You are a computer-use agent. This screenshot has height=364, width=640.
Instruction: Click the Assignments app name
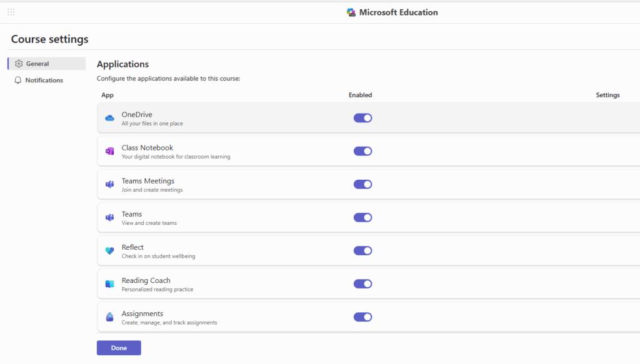click(142, 313)
